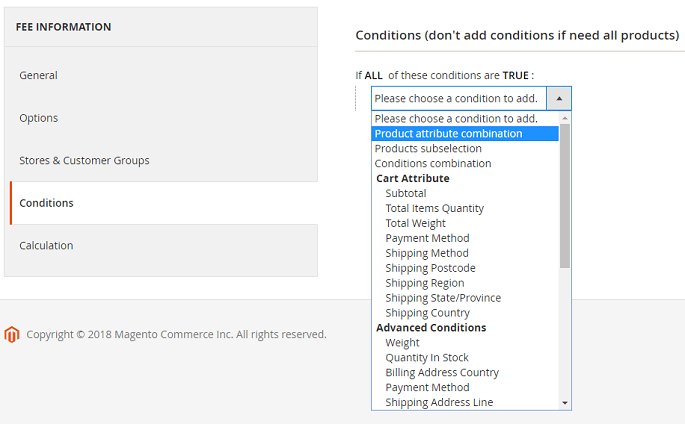
Task: Click the Magento logo icon in footer
Action: click(12, 334)
